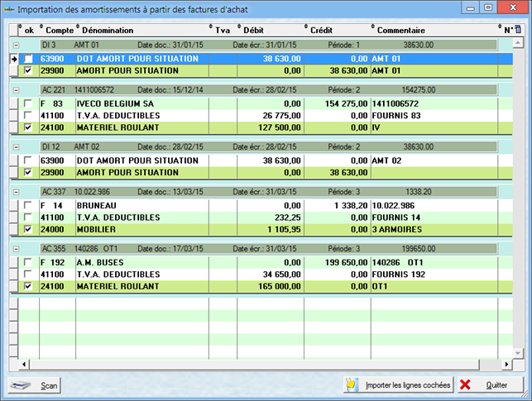Click the 154 275,00 credit cell
The image size is (532, 401).
(x=338, y=103)
